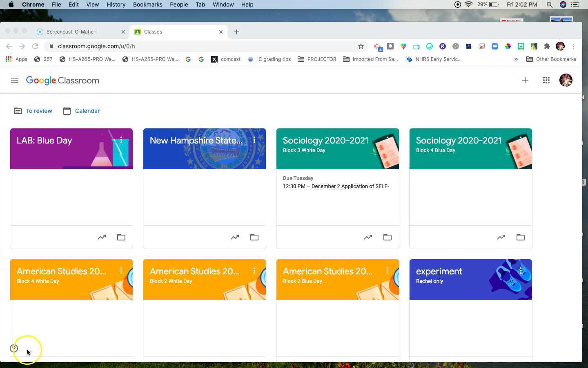588x368 pixels.
Task: Open the December 2 Application assignment link
Action: (336, 186)
